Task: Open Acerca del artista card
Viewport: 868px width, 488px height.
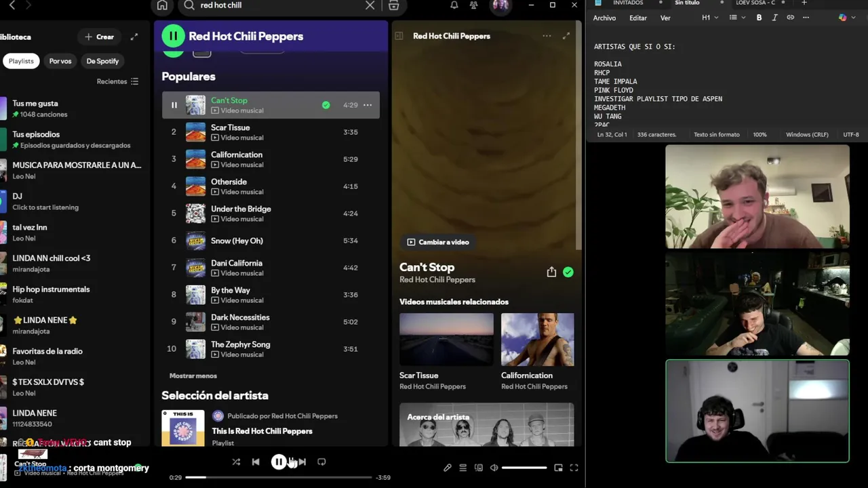Action: (486, 425)
